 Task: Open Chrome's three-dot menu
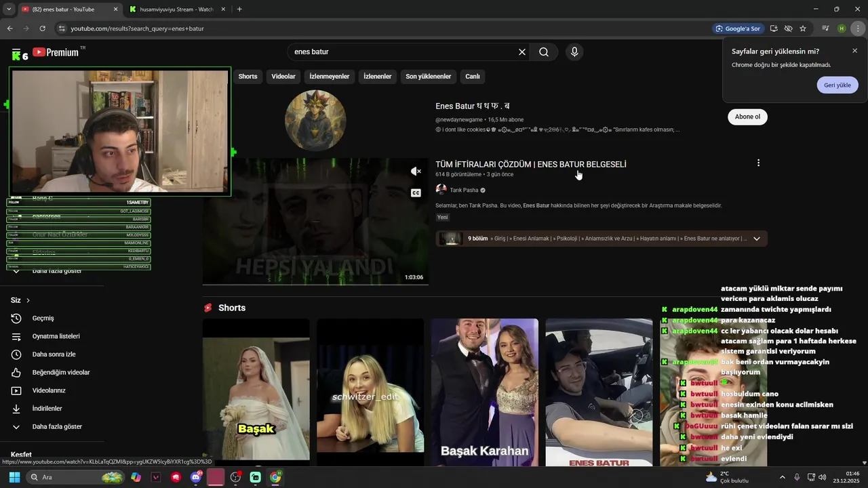point(858,28)
